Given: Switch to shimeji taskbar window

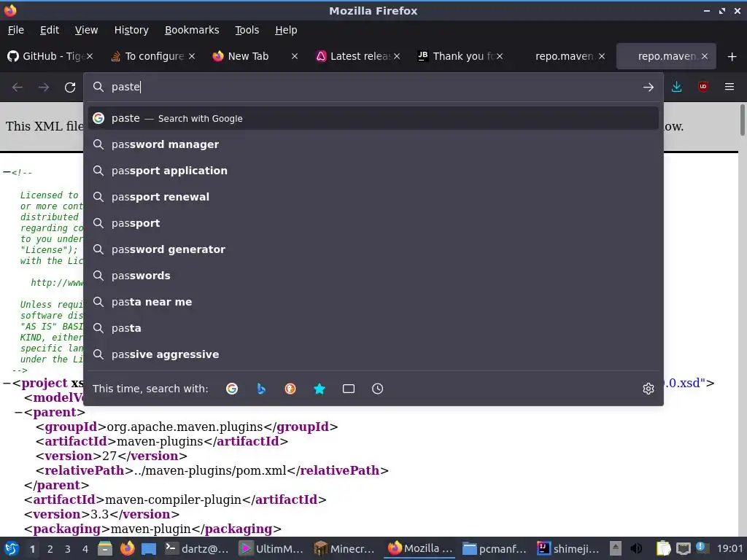Looking at the screenshot, I should point(568,548).
